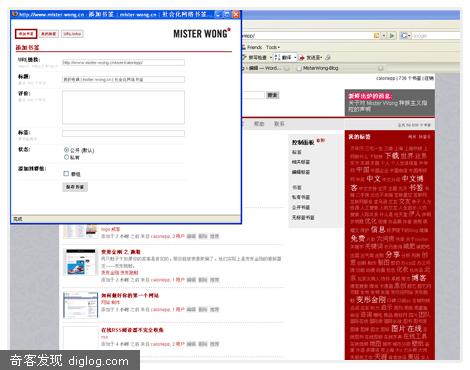
Task: Open the third tab in Mister Wong popup
Action: pos(72,34)
